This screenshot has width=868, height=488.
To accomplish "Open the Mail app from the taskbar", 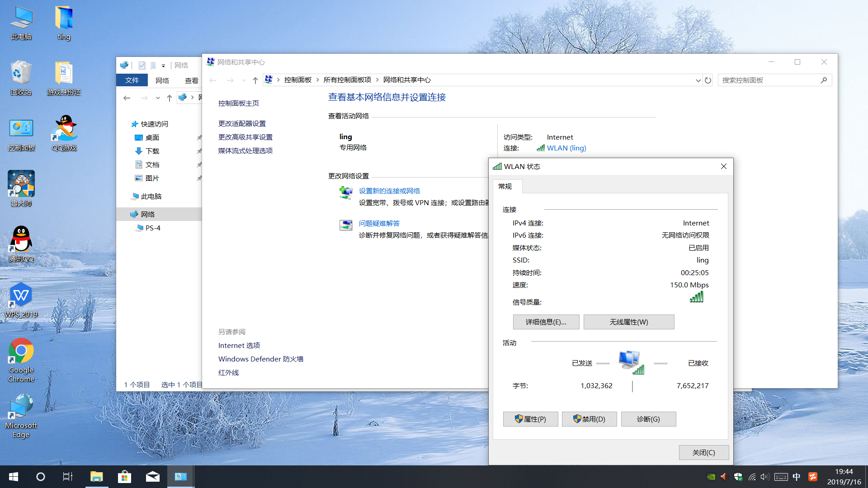I will 152,477.
